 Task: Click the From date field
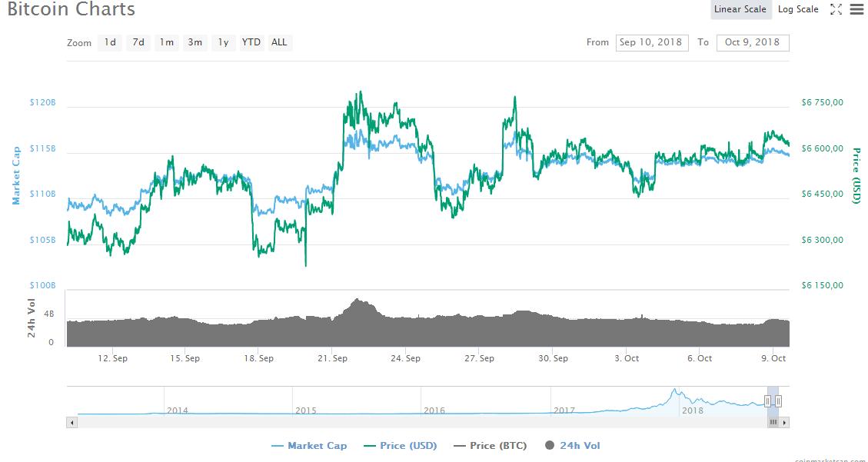coord(650,42)
